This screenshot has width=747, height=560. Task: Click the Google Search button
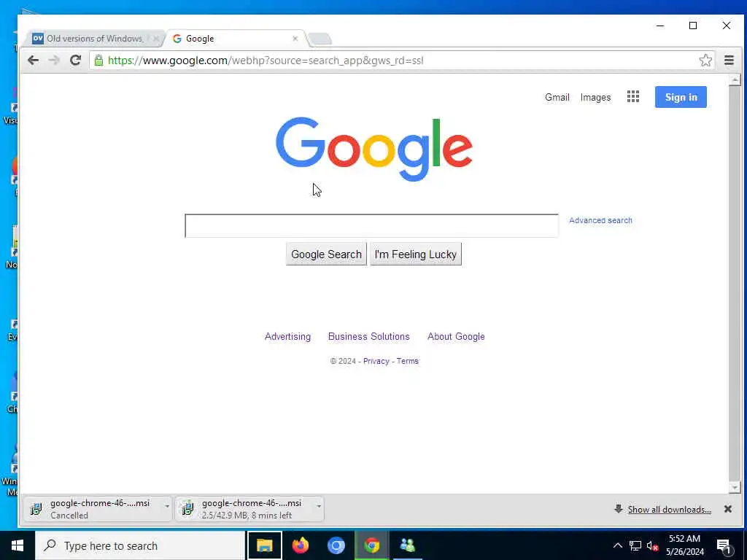326,254
